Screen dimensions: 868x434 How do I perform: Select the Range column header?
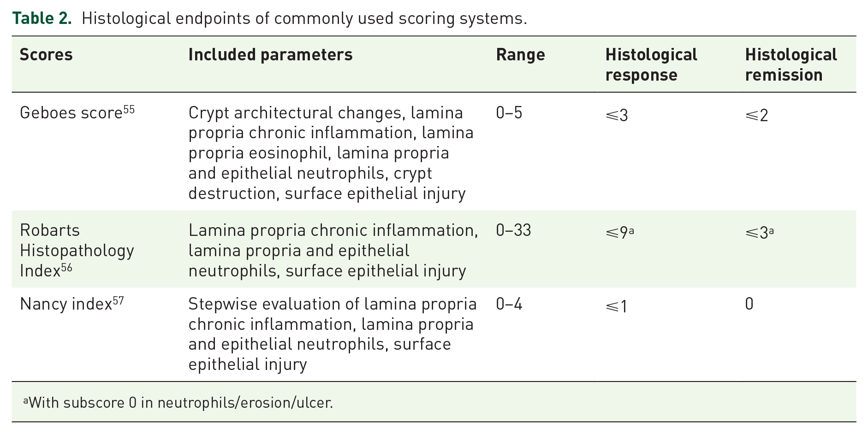[x=520, y=55]
